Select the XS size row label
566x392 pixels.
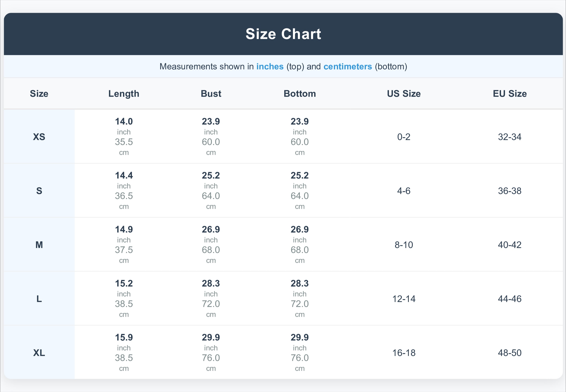tap(39, 137)
